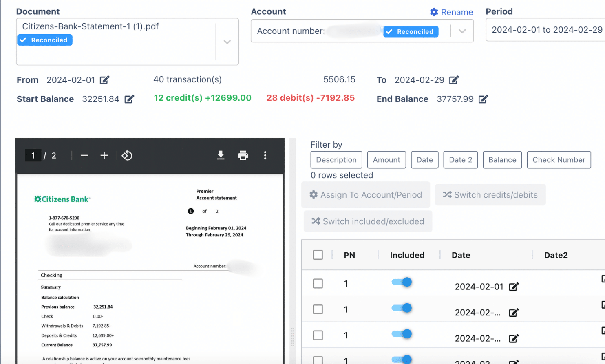605x364 pixels.
Task: Turn off Included for the second transaction row
Action: 402,308
